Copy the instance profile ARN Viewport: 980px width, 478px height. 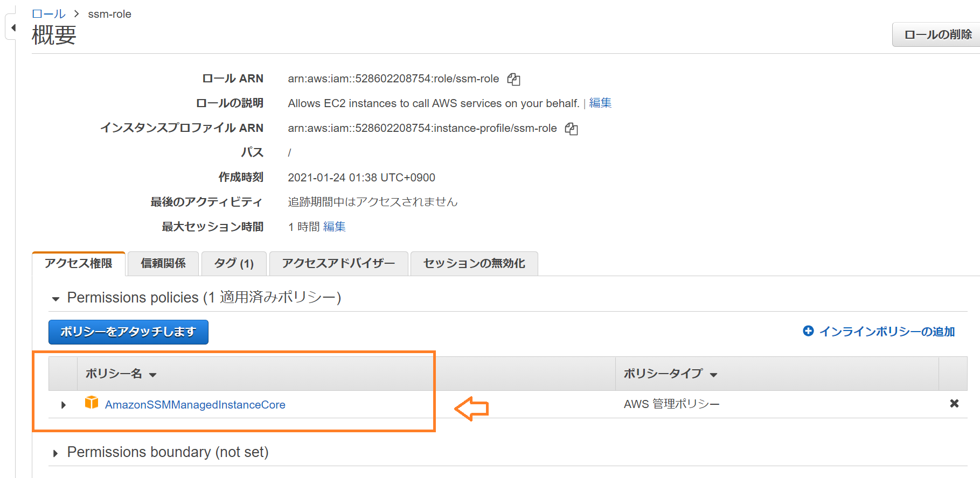[571, 129]
